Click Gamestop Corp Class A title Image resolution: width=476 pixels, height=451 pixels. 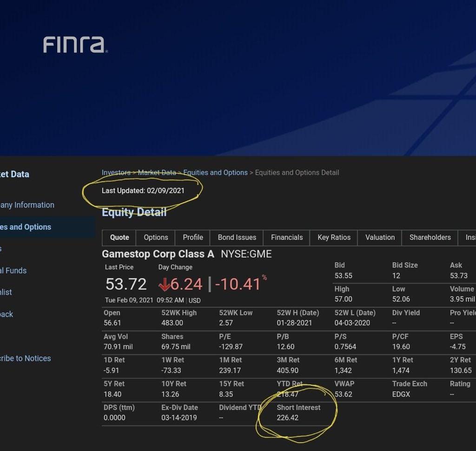[158, 254]
